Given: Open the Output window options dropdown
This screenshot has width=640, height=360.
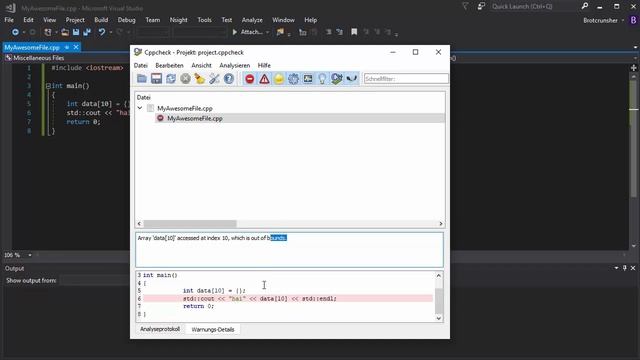Looking at the screenshot, I should (x=616, y=268).
